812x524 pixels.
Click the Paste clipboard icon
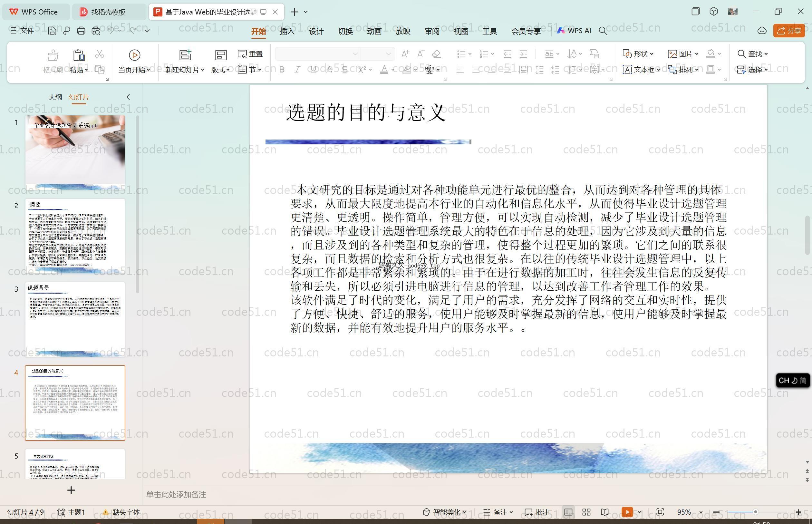[79, 55]
